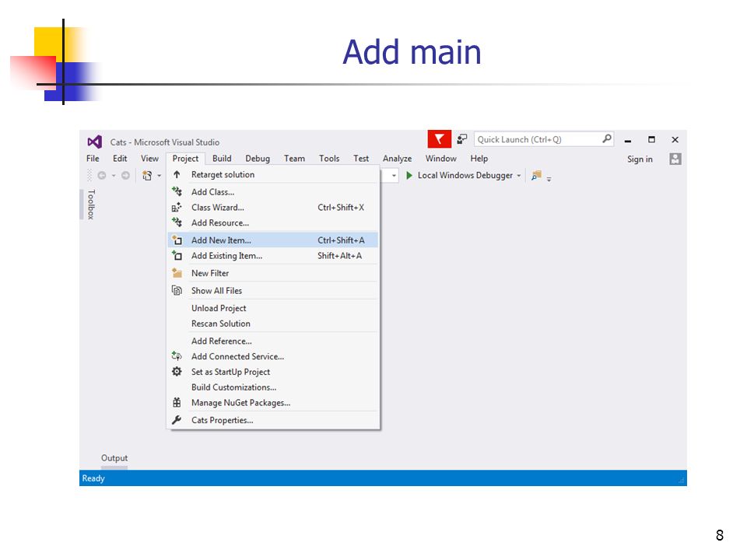Open the solution platform combo box arrow
747x560 pixels.
(394, 176)
